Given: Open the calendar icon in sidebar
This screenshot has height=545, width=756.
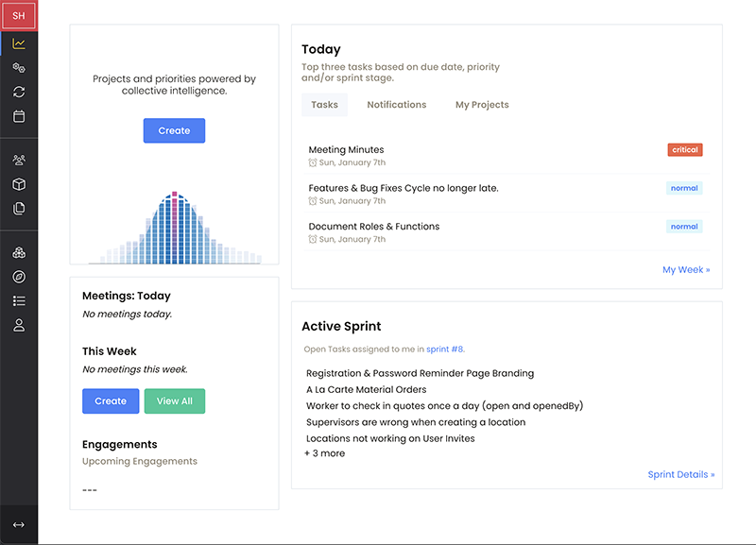Looking at the screenshot, I should point(19,117).
